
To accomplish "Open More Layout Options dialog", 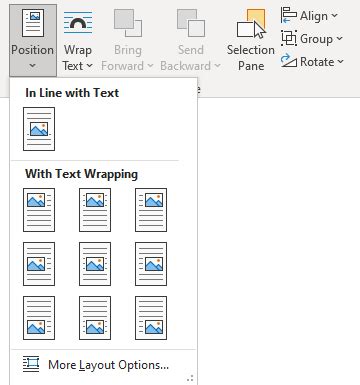I will pos(104,365).
